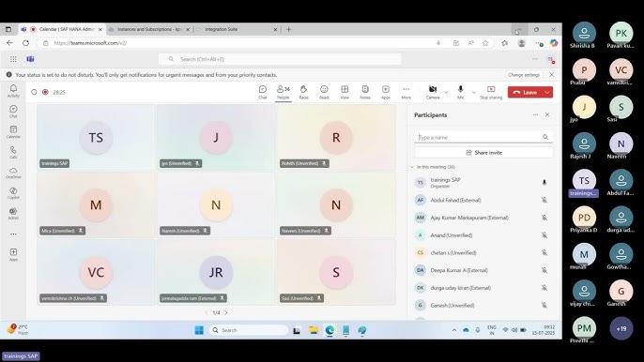Open Calls in the Teams sidebar
This screenshot has width=644, height=362.
[x=13, y=152]
